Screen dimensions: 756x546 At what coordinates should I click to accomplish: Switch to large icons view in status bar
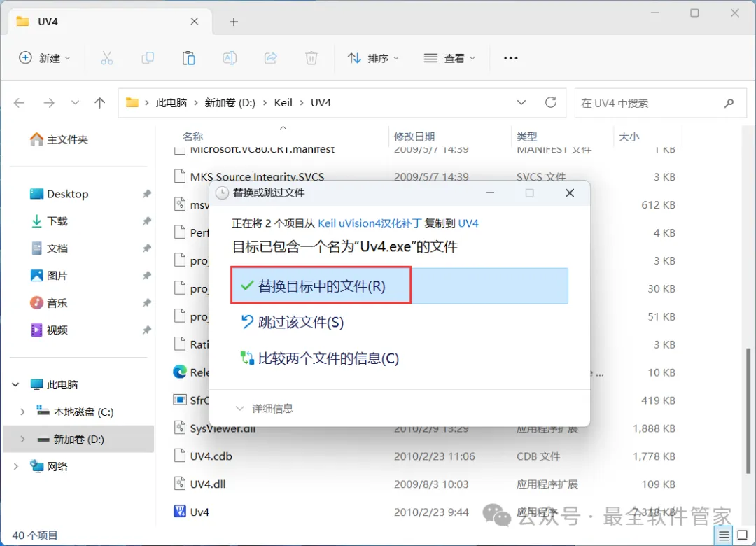743,535
